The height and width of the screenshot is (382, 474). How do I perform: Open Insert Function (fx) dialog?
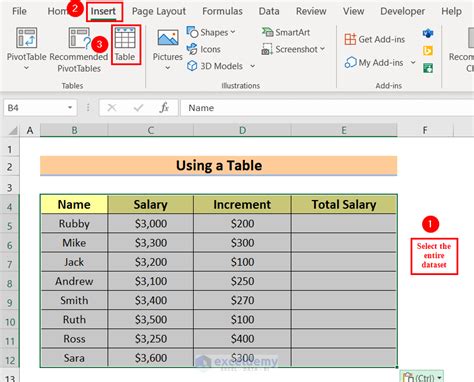(164, 108)
